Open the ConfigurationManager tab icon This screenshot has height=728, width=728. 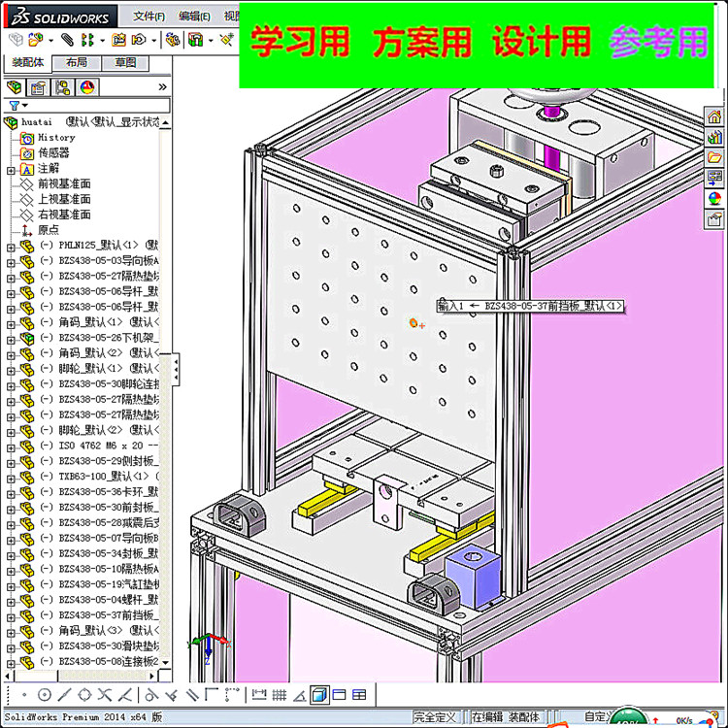[x=63, y=87]
